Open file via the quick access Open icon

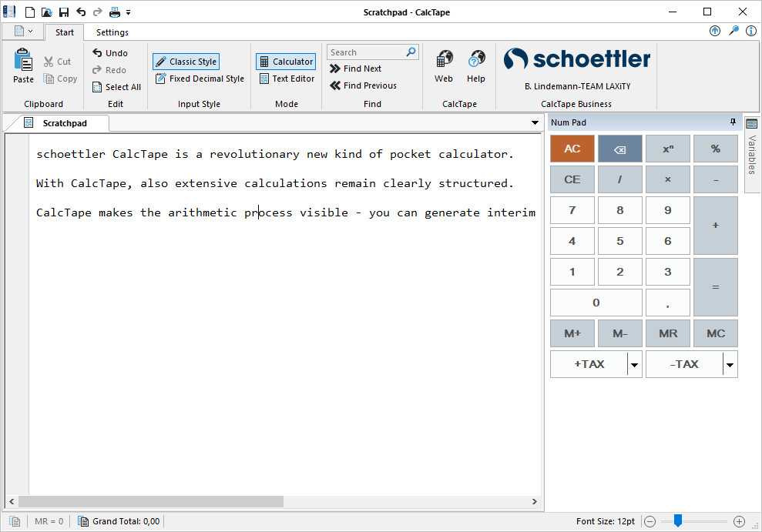pos(47,12)
